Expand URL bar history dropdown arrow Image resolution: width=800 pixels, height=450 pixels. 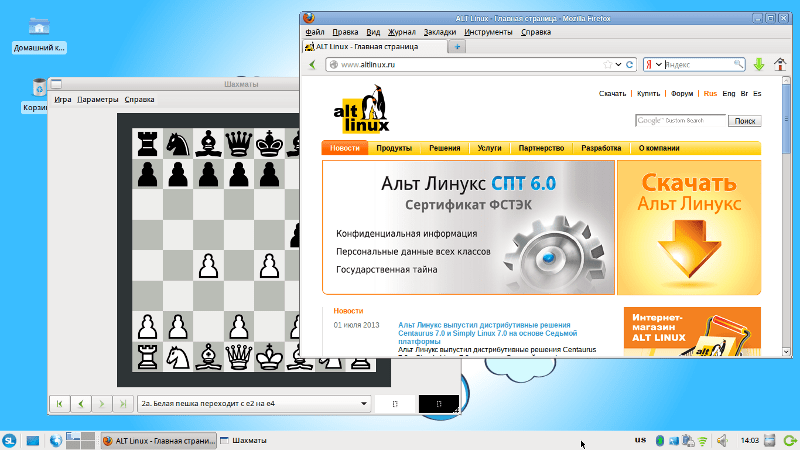point(618,65)
